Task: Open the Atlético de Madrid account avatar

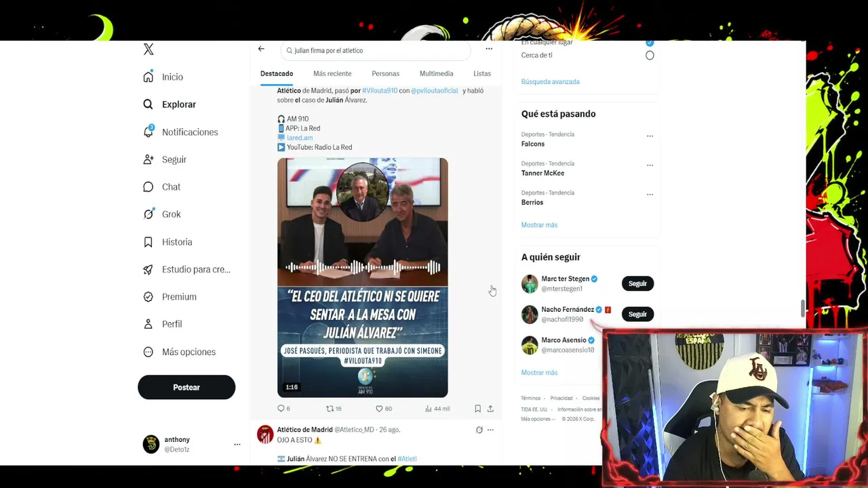Action: pos(265,434)
